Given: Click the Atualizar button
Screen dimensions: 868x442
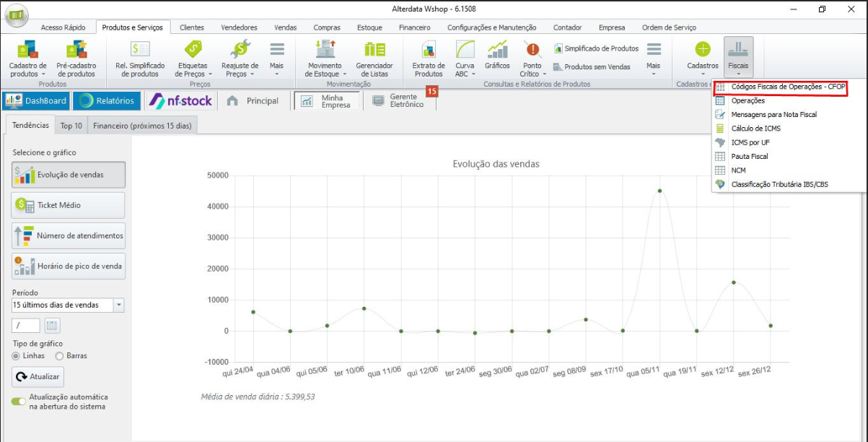Looking at the screenshot, I should coord(38,377).
